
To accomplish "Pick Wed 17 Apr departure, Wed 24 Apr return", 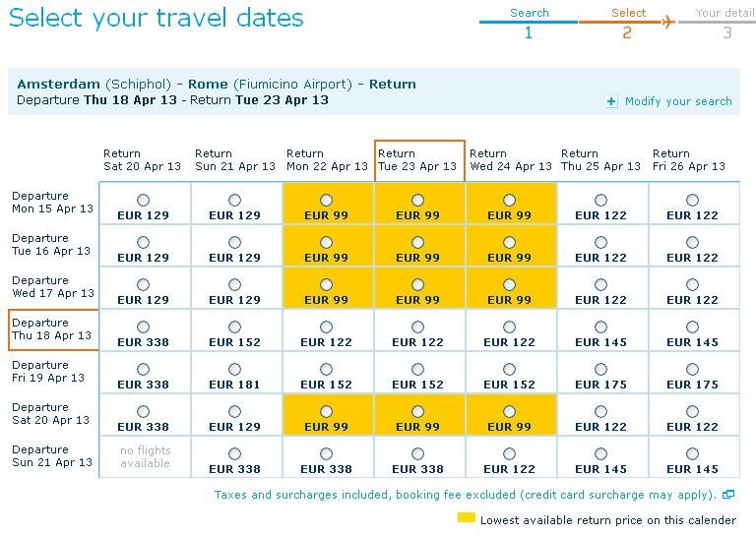I will click(509, 285).
